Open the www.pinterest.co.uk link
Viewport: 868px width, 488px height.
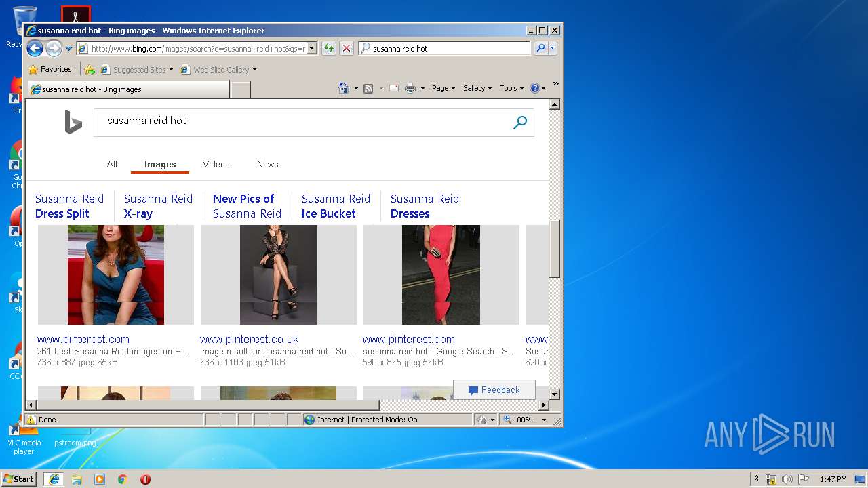pos(250,339)
